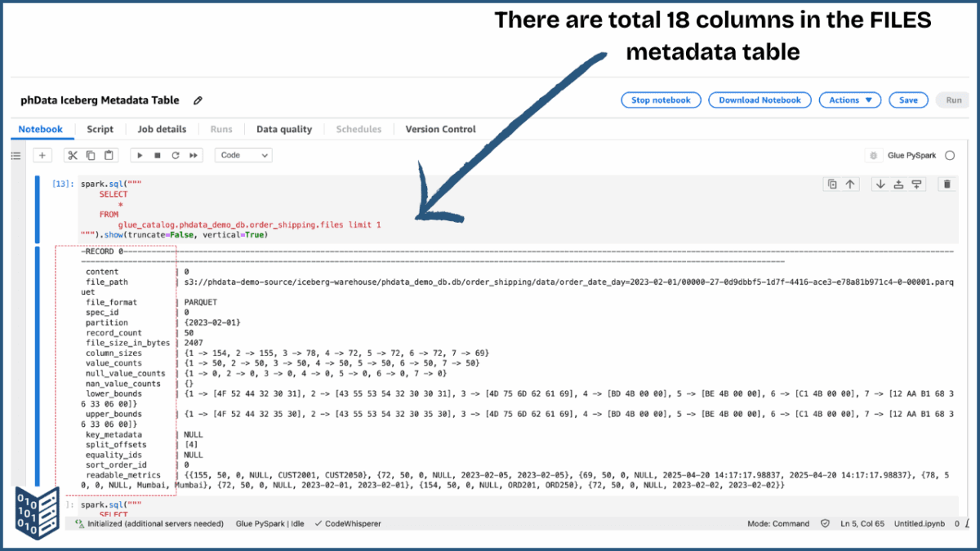Switch to the Script tab
The height and width of the screenshot is (551, 980).
pyautogui.click(x=100, y=129)
